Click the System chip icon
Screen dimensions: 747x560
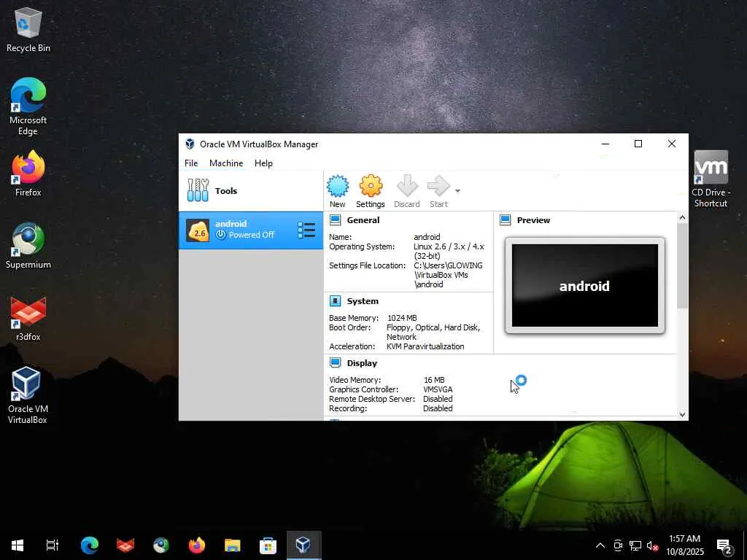pyautogui.click(x=336, y=301)
